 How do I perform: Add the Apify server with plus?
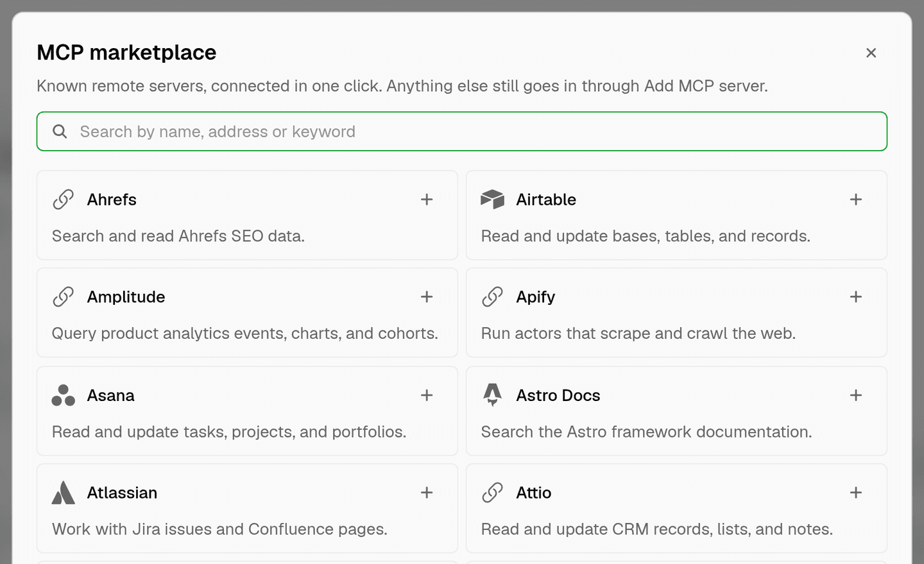856,297
